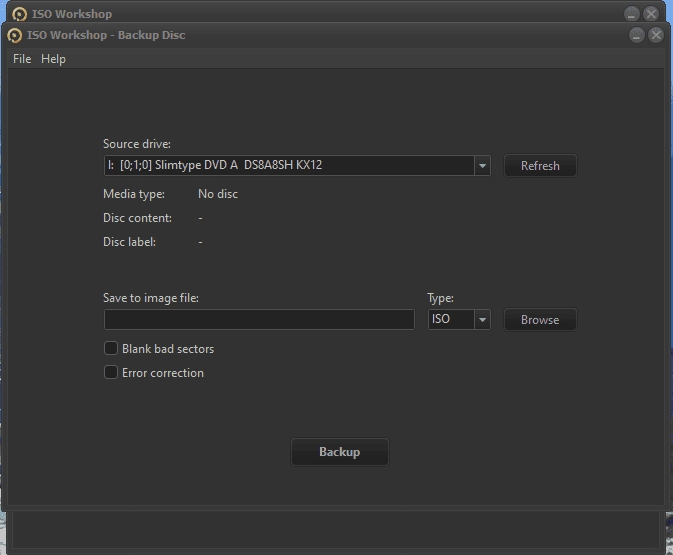Enable the Error correction checkbox

tap(111, 372)
